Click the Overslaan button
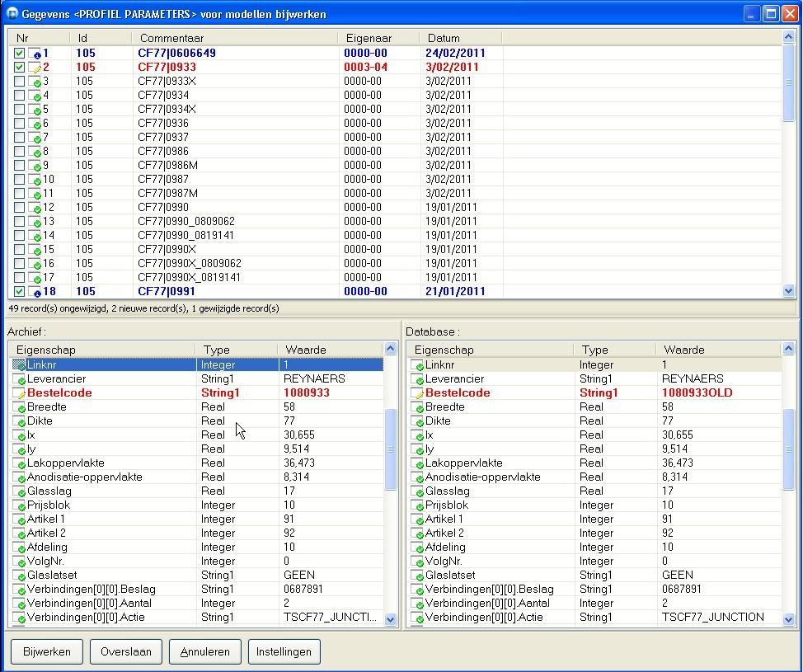Screen dimensions: 803x672 coord(126,651)
